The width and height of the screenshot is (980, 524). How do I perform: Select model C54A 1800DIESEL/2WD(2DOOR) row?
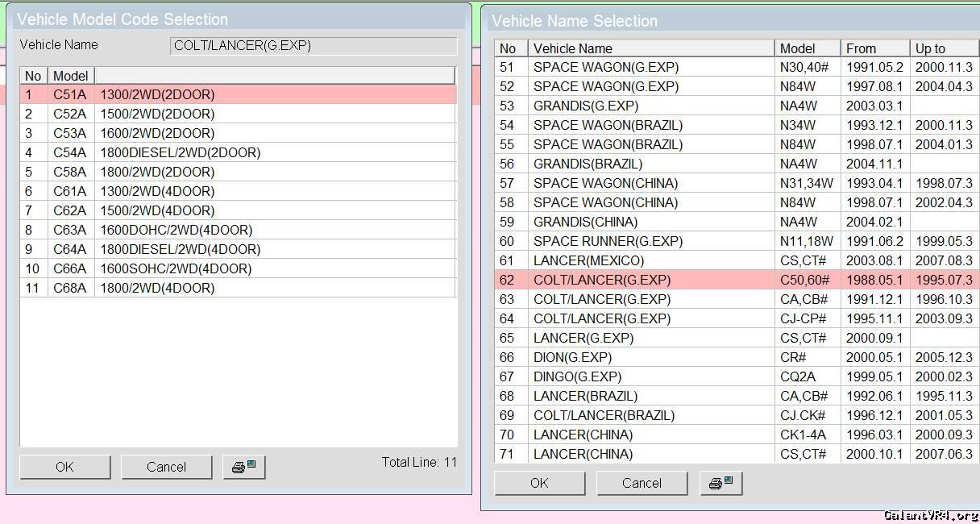tap(180, 152)
